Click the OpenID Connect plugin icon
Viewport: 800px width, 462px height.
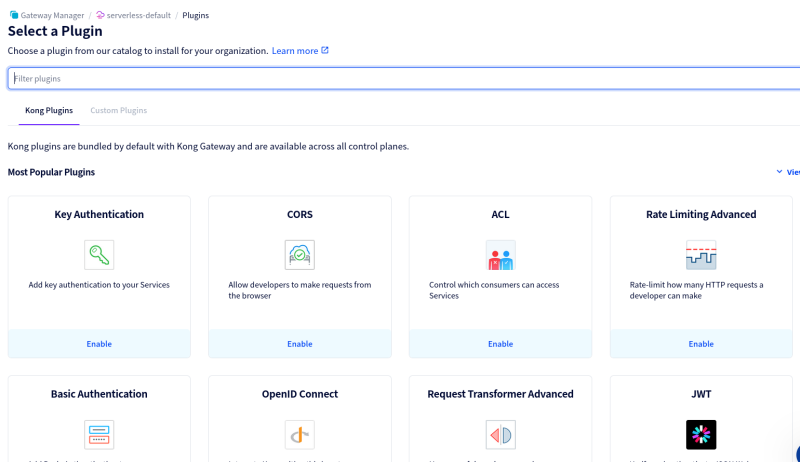[300, 434]
